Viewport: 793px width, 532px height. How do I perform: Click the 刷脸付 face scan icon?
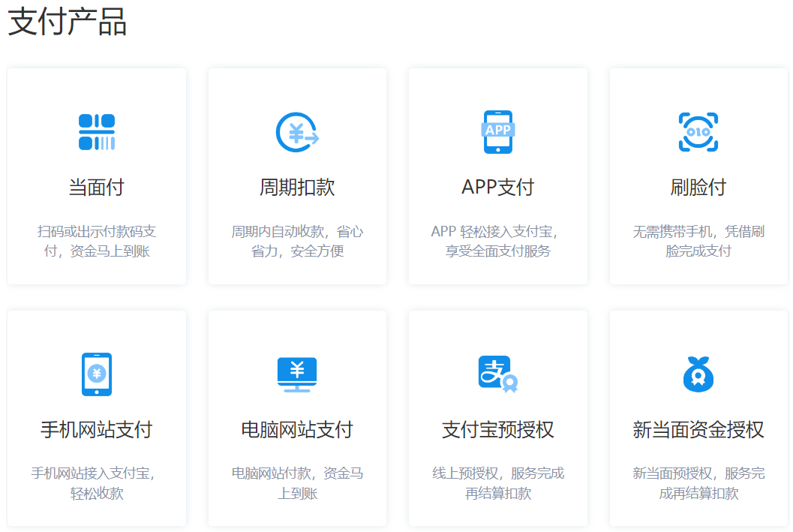tap(698, 132)
